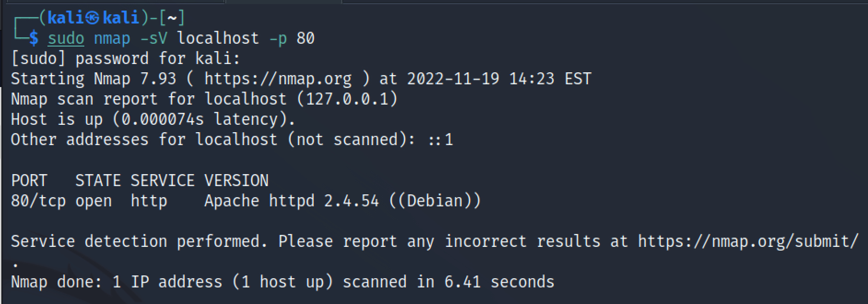Click the https://nmap.org link in the Starting line
868x304 pixels.
point(278,79)
